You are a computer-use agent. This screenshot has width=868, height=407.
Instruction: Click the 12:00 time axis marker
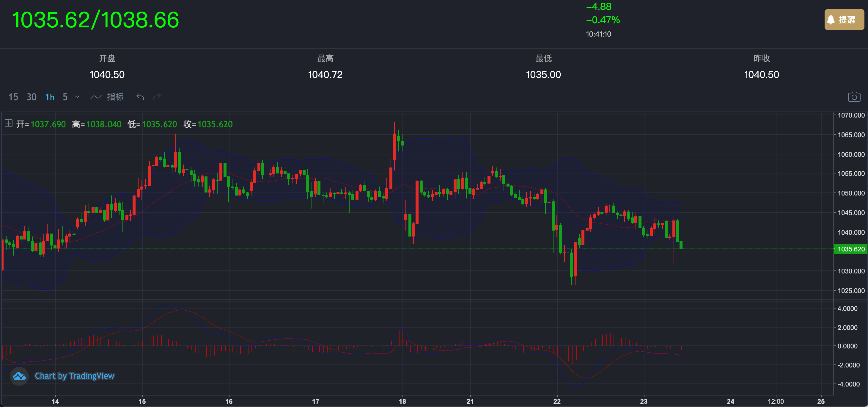(776, 401)
